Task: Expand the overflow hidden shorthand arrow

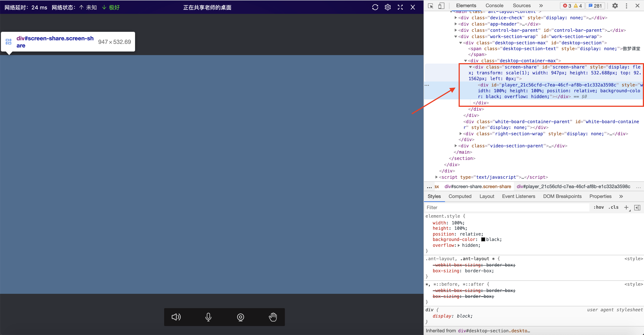Action: point(459,245)
